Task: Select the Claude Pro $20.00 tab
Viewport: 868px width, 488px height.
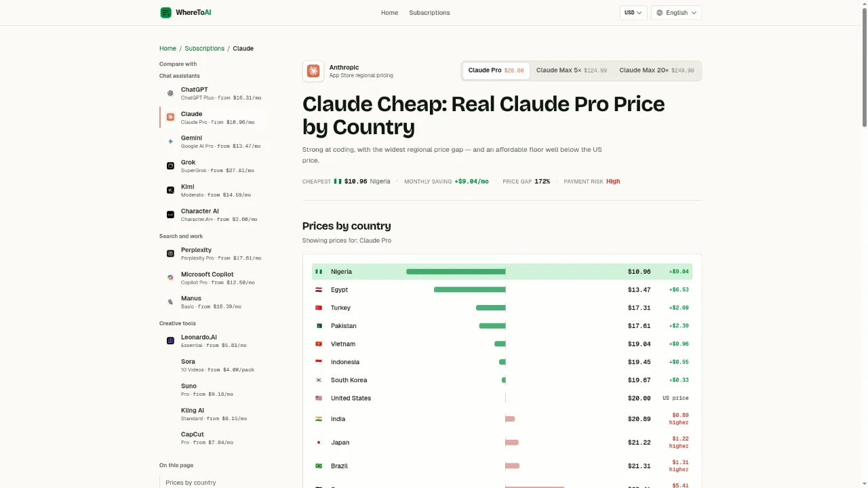Action: coord(496,70)
